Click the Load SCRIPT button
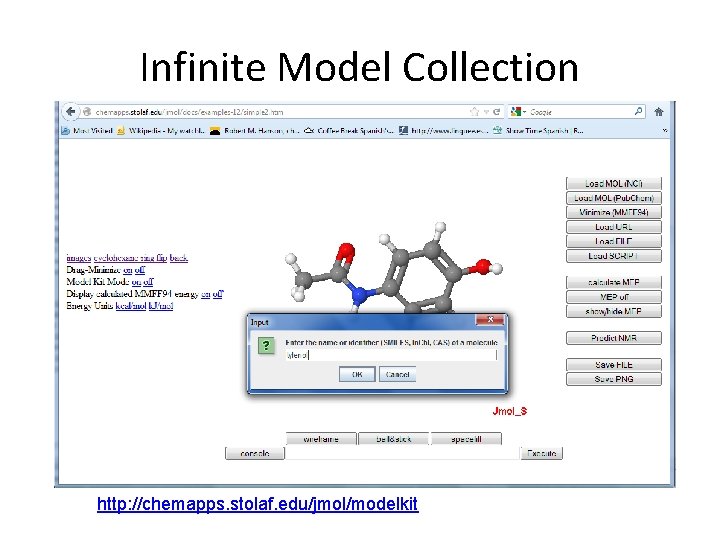Viewport: 720px width, 540px height. point(614,256)
